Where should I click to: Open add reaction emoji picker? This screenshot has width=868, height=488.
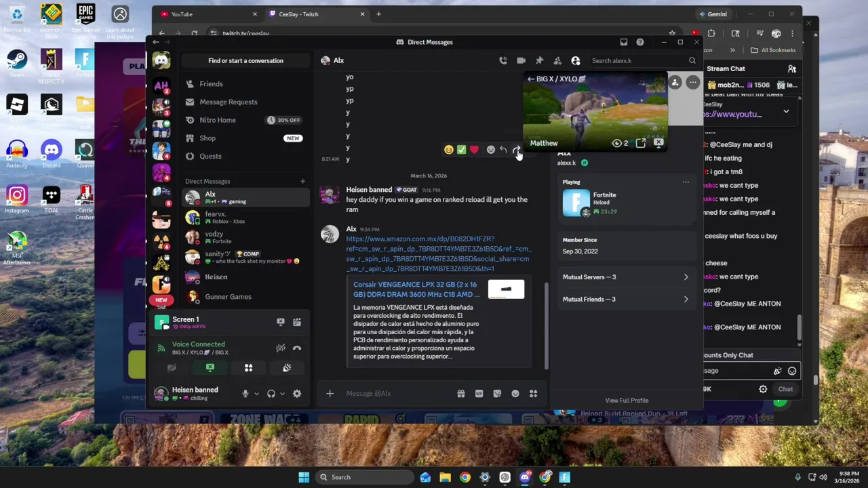[x=491, y=150]
